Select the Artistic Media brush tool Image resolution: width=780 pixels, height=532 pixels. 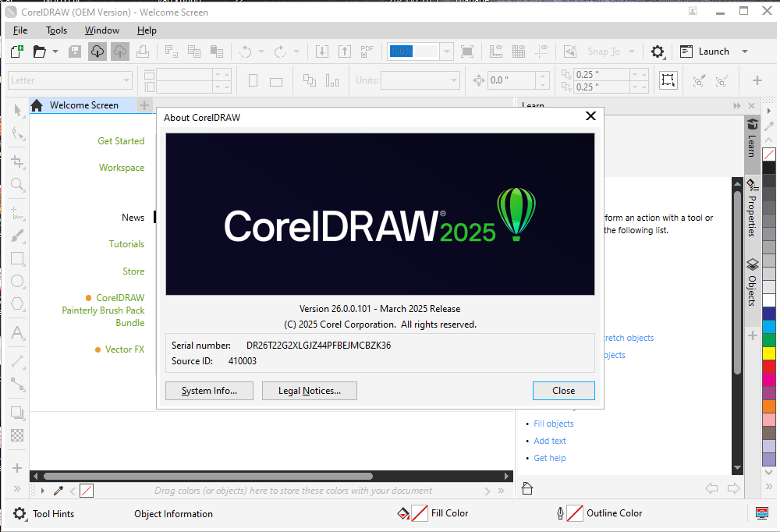point(17,236)
